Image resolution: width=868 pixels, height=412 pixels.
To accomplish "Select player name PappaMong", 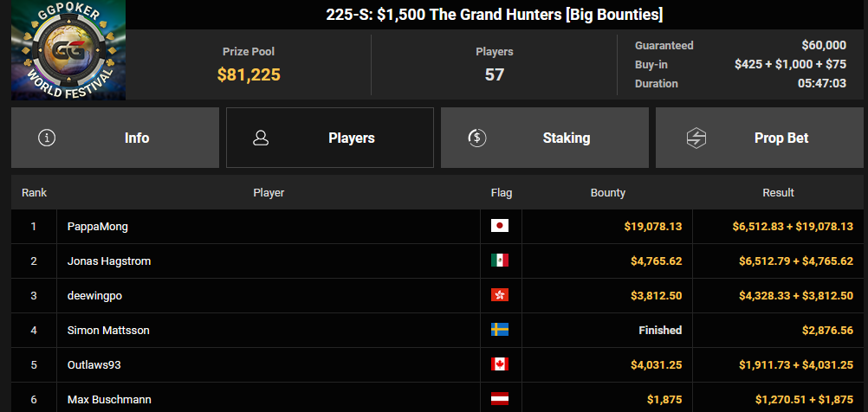I will [x=97, y=227].
